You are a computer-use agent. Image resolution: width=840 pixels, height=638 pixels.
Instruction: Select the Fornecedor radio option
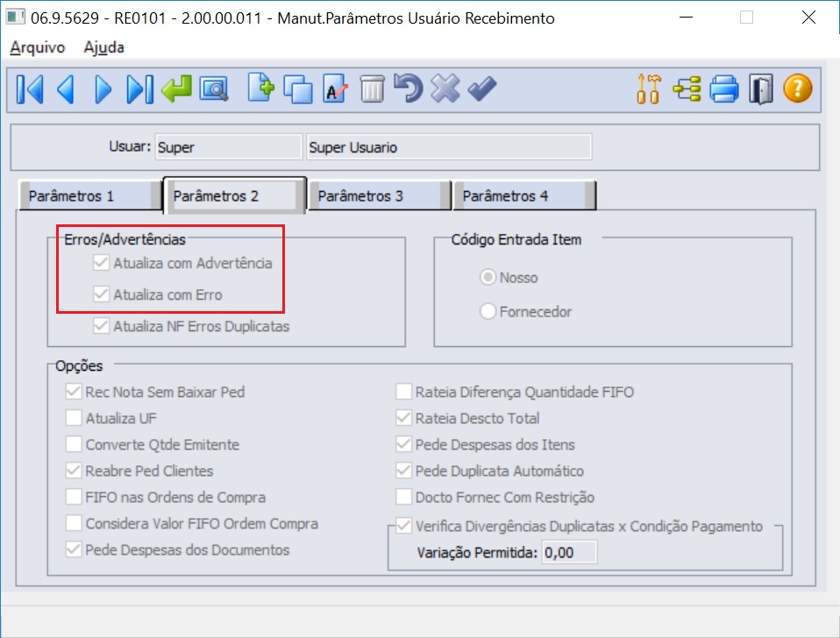pos(488,311)
